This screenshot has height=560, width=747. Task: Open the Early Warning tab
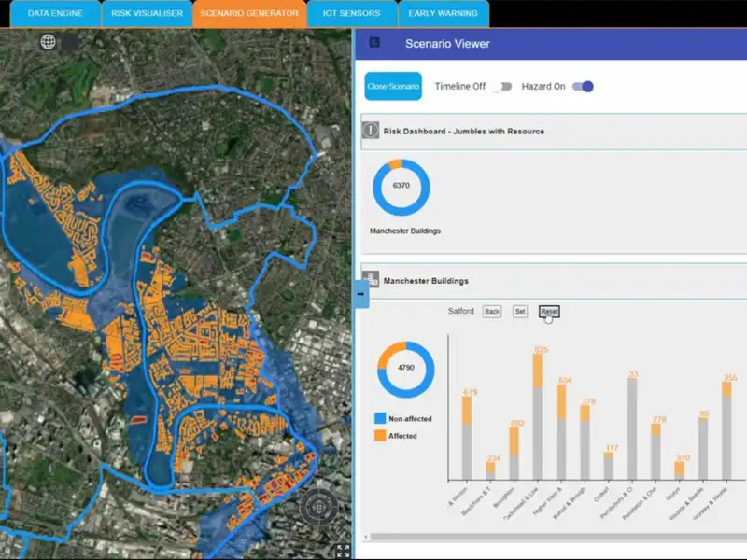[x=443, y=13]
